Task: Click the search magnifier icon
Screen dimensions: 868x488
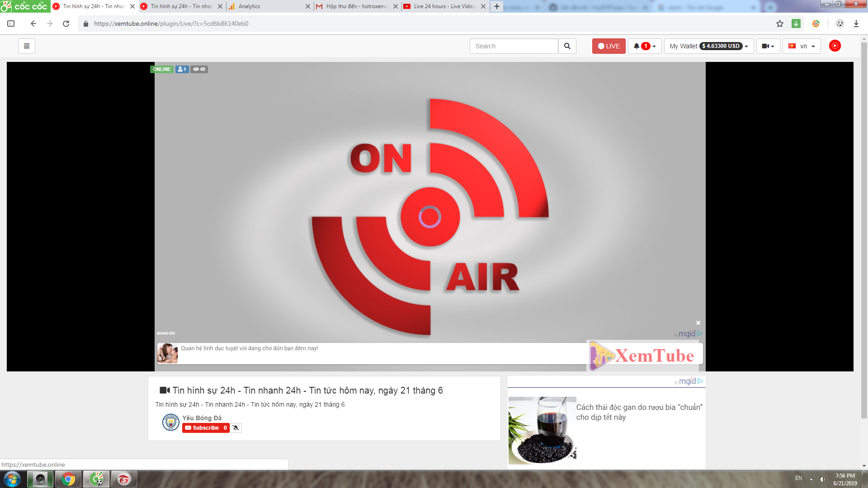Action: [x=567, y=46]
